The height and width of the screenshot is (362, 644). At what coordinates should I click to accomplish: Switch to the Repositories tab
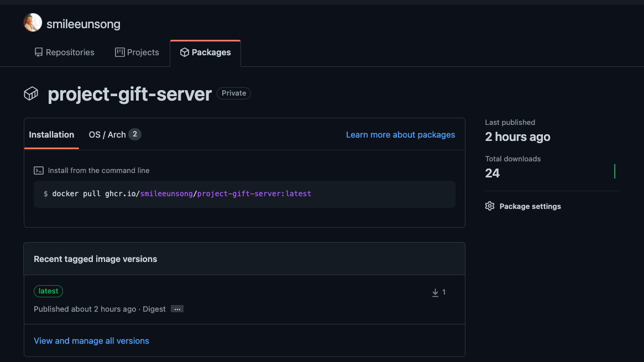point(65,53)
